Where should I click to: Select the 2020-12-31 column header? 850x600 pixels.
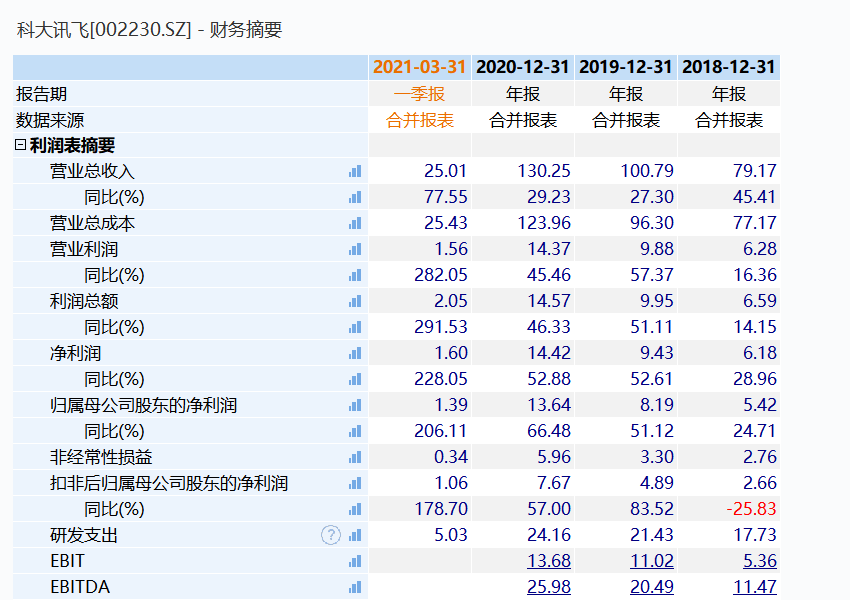(523, 67)
